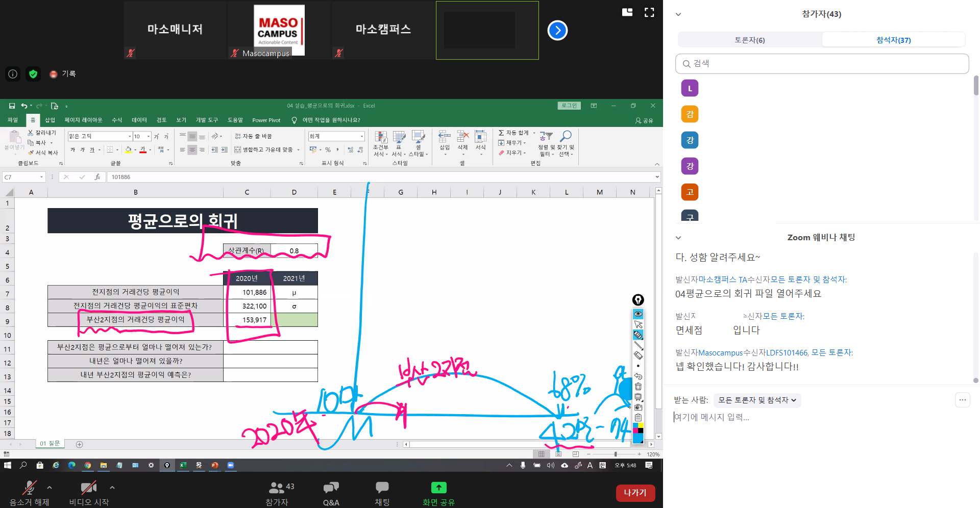The width and height of the screenshot is (980, 508).
Task: Open the 받는 사람 recipient dropdown
Action: (757, 400)
